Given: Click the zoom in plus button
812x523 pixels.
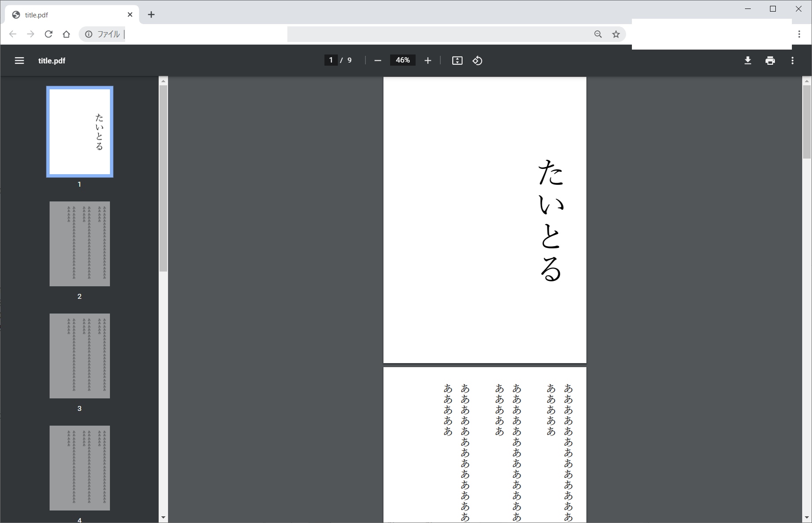Looking at the screenshot, I should click(x=428, y=61).
